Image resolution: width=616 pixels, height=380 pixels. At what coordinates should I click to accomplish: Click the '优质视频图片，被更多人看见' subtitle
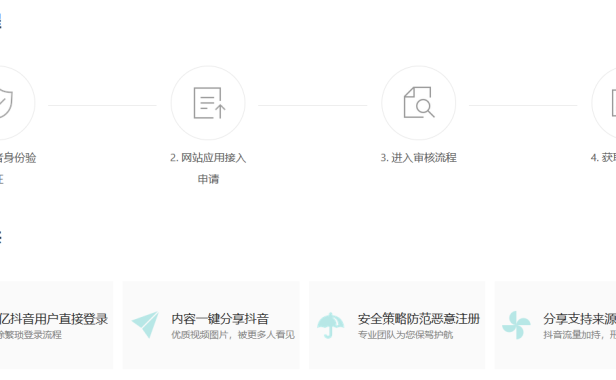pos(233,335)
